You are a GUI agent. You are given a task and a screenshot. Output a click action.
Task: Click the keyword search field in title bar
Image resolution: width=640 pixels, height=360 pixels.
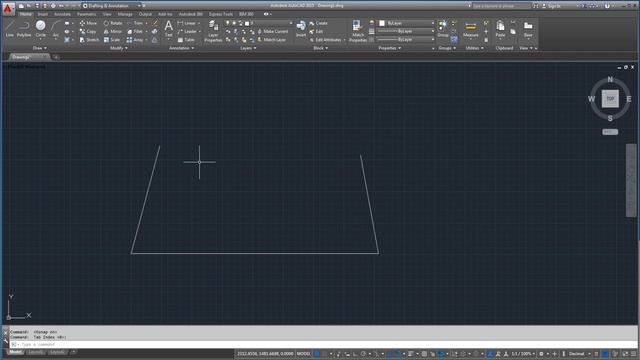tap(501, 6)
